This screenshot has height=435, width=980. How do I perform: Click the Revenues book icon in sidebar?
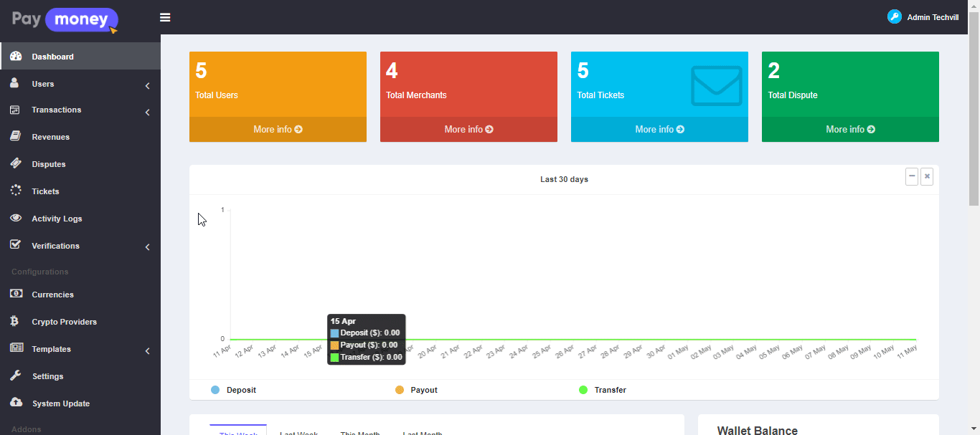coord(15,136)
